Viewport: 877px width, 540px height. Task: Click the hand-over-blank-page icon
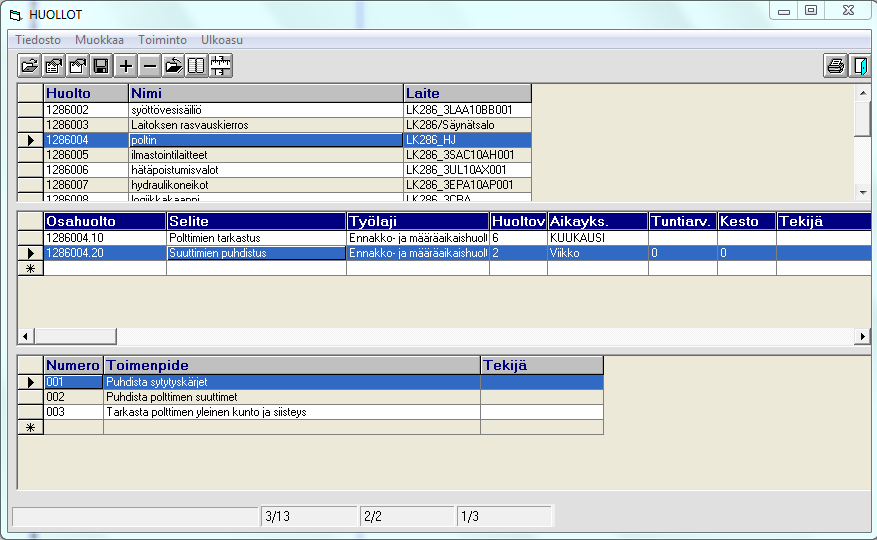tap(78, 66)
